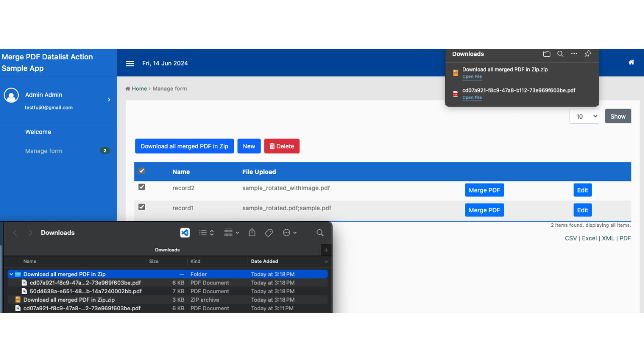Click Edit for record1
The image size is (644, 362).
pyautogui.click(x=583, y=210)
